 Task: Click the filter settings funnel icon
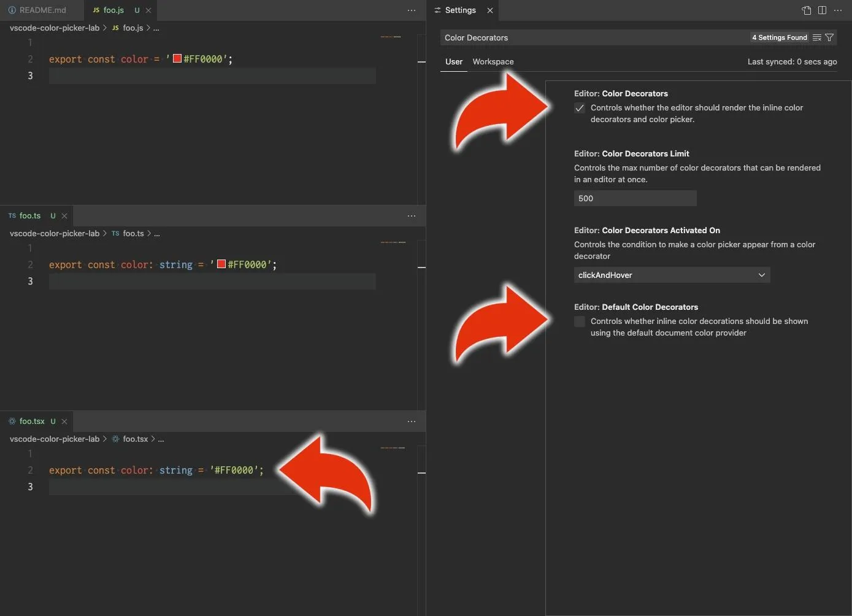tap(829, 37)
